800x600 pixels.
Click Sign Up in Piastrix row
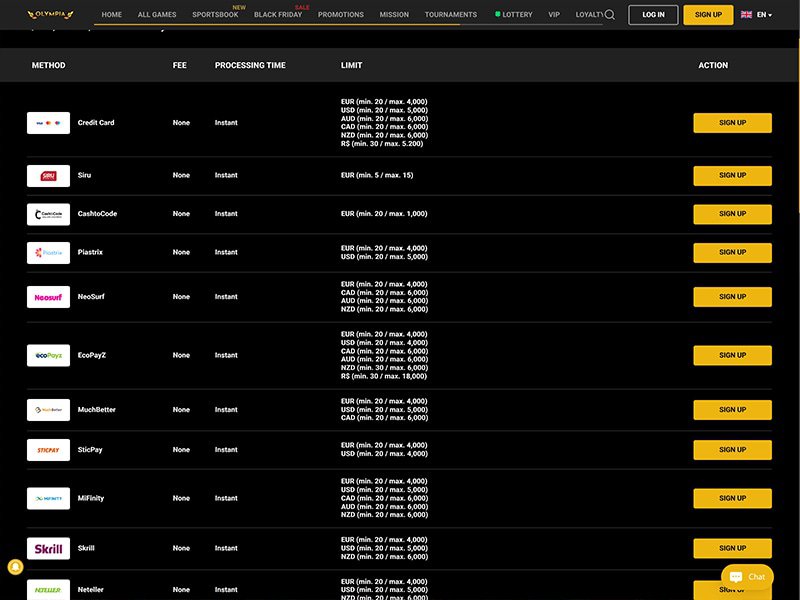pos(732,253)
